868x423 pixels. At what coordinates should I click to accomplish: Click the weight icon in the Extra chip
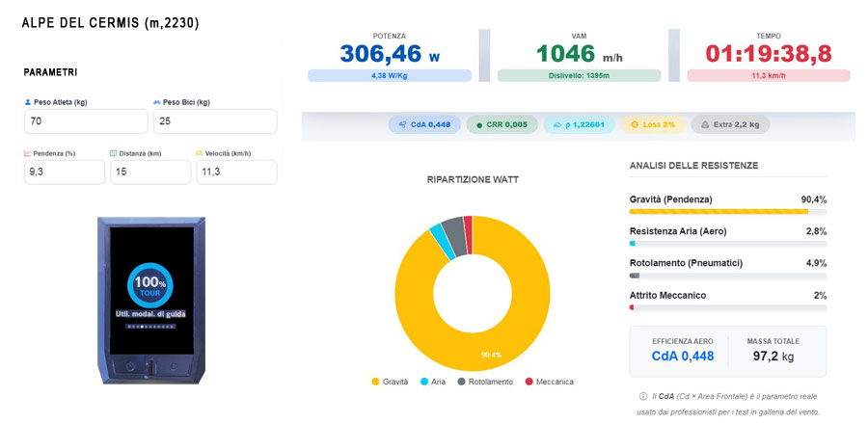706,125
